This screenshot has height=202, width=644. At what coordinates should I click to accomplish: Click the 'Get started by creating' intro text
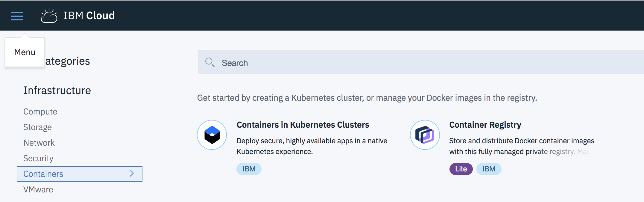tap(367, 98)
